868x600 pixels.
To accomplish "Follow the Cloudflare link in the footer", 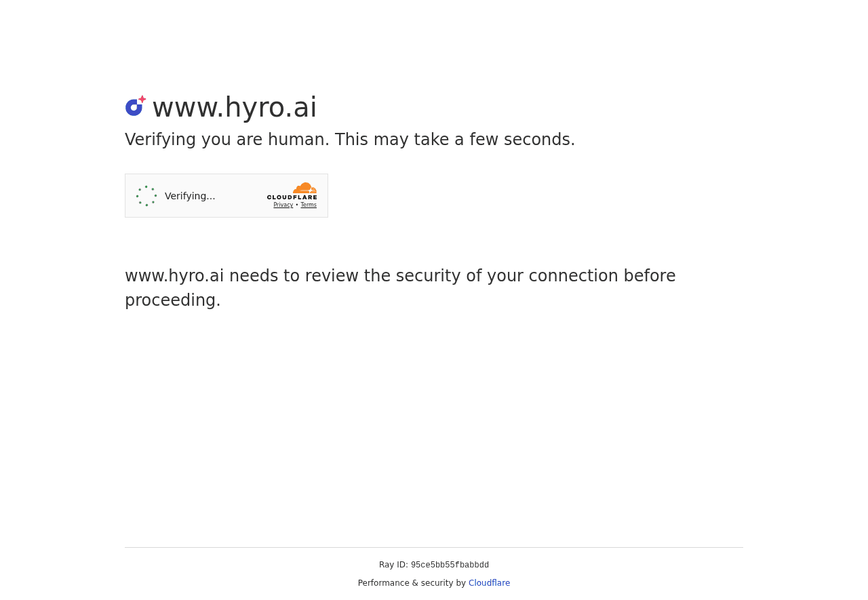I will pyautogui.click(x=489, y=582).
